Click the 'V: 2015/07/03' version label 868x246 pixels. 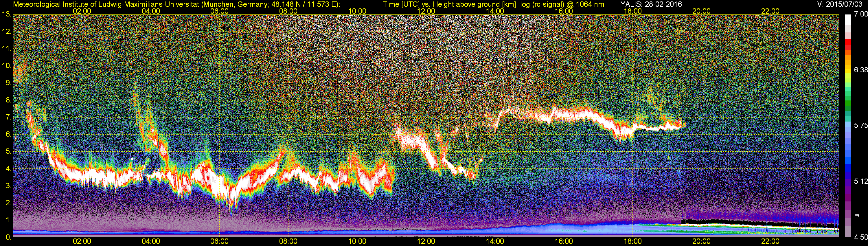point(840,4)
